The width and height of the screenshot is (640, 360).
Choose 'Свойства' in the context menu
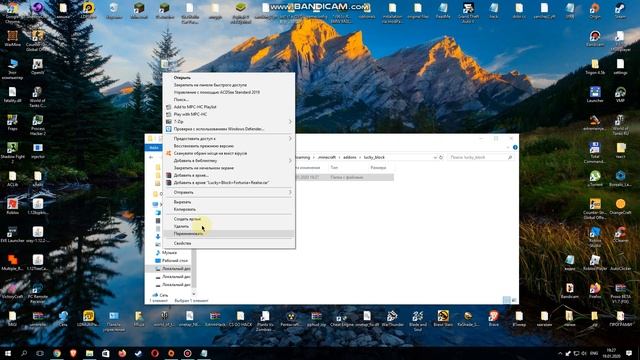[x=229, y=243]
